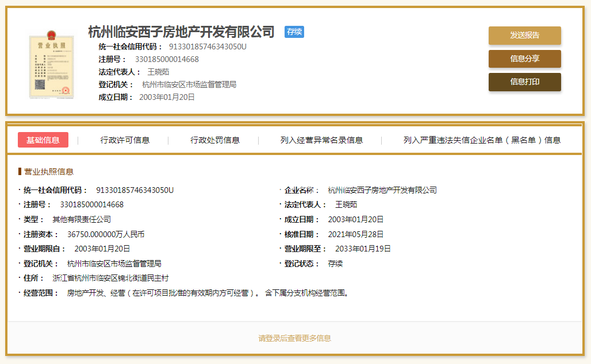Click 营业期限自 value 2003年01月20日
This screenshot has height=364, width=591.
tap(102, 249)
